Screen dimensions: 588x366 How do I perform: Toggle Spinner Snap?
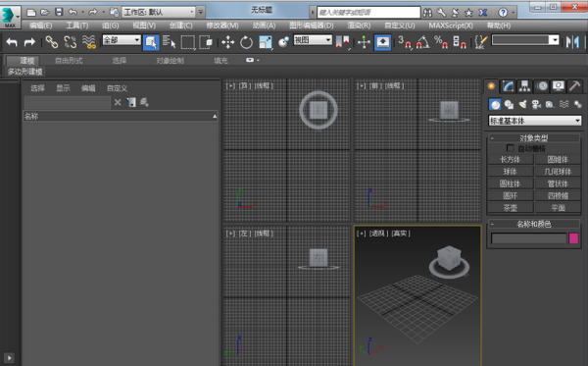click(x=460, y=41)
